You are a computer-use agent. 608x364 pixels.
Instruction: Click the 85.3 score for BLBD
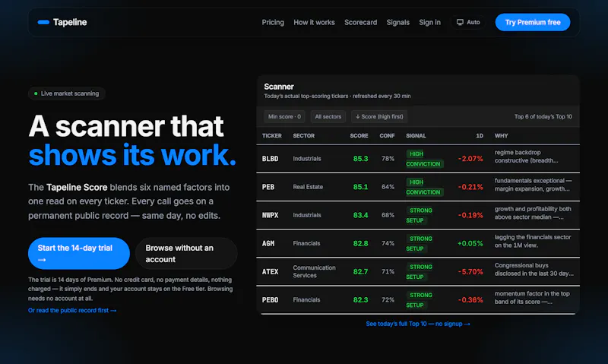tap(360, 159)
